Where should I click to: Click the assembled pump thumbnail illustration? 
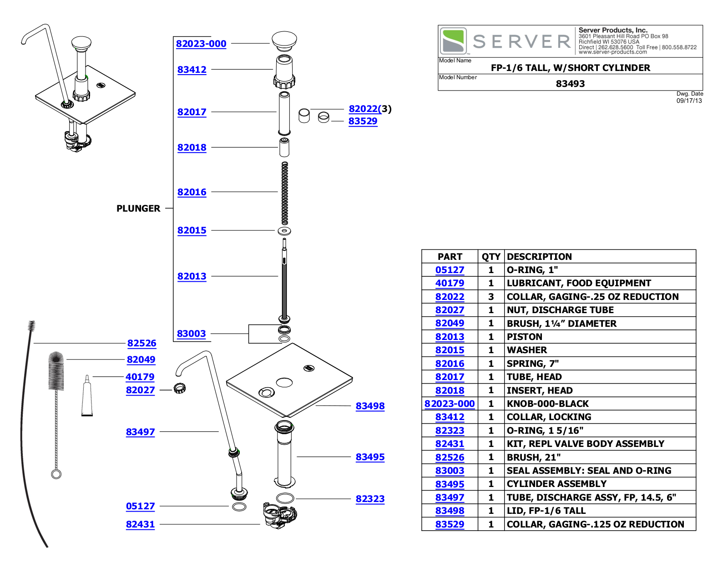coord(79,88)
